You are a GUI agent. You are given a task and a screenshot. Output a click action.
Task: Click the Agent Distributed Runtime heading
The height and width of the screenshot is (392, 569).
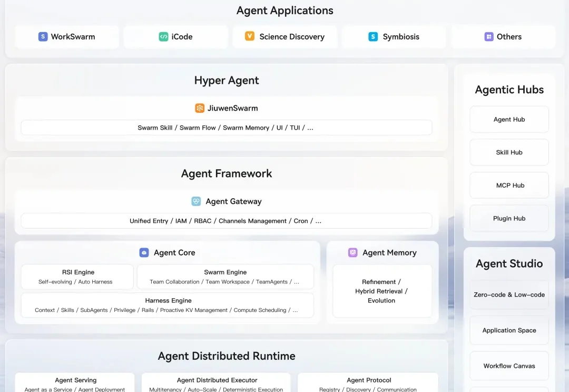click(x=227, y=356)
